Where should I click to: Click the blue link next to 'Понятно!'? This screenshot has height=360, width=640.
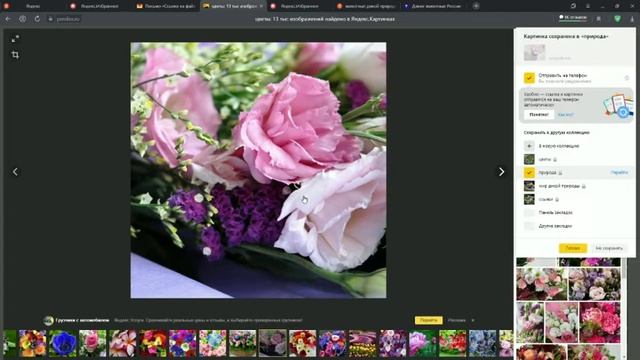coord(565,115)
